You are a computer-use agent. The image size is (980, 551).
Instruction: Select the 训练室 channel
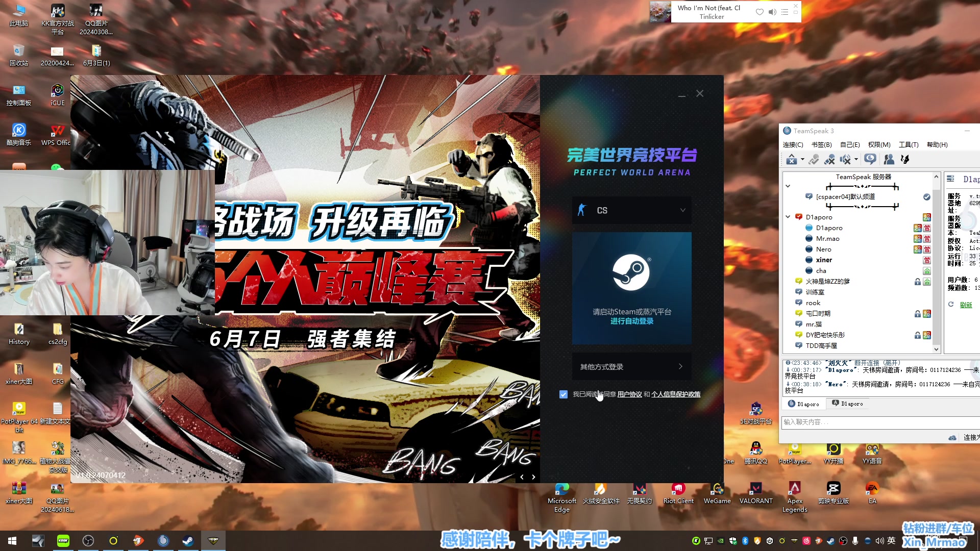(x=815, y=292)
